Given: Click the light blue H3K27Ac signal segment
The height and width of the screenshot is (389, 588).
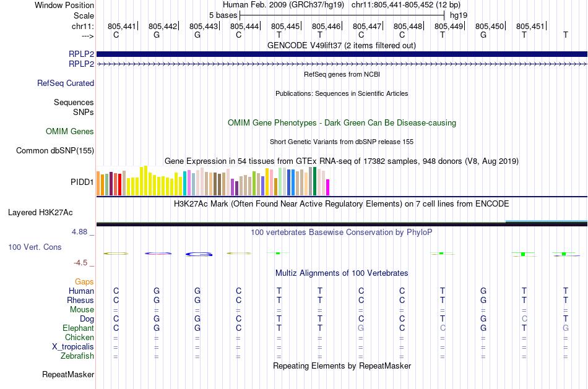Looking at the screenshot, I should [547, 221].
